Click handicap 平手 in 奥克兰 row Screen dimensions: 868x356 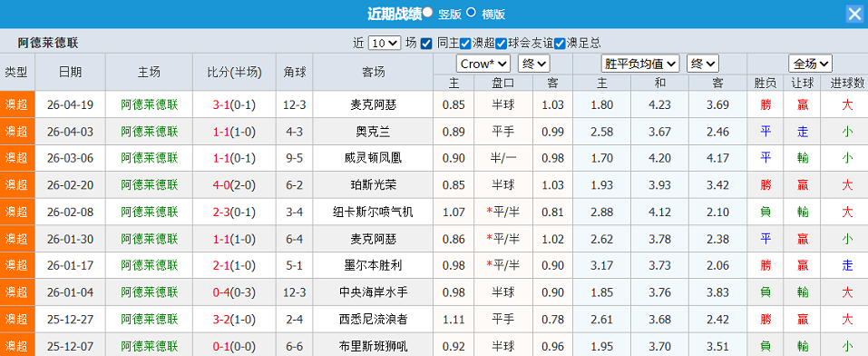click(x=503, y=132)
